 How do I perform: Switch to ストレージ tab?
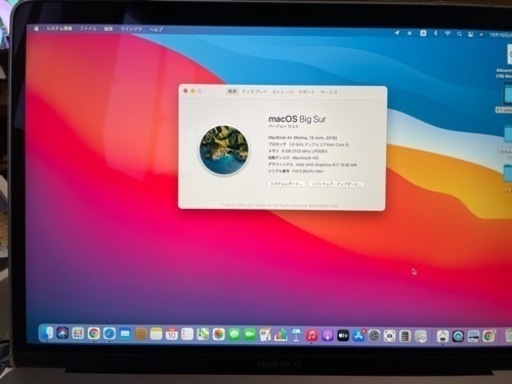[283, 92]
